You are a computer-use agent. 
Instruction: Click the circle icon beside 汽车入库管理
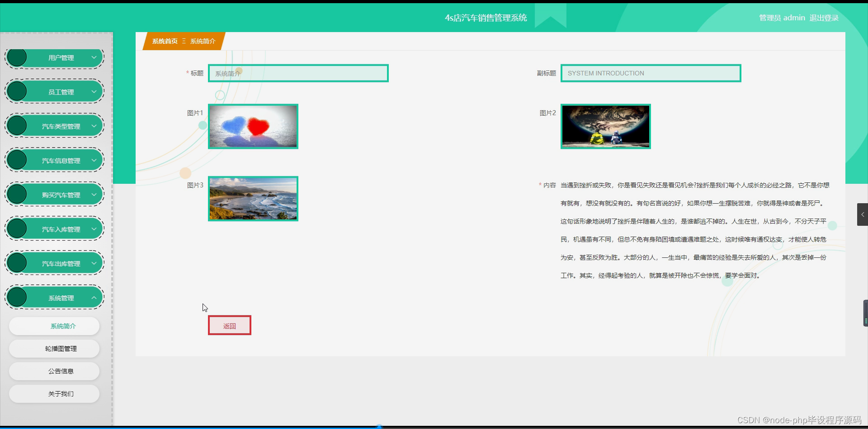(17, 229)
